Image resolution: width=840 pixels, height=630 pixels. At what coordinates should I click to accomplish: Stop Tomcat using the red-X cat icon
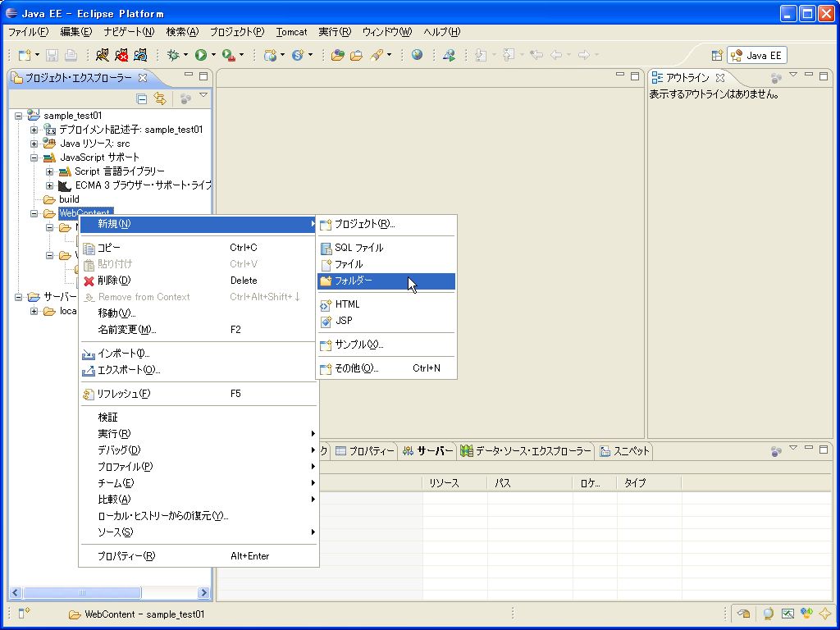121,55
